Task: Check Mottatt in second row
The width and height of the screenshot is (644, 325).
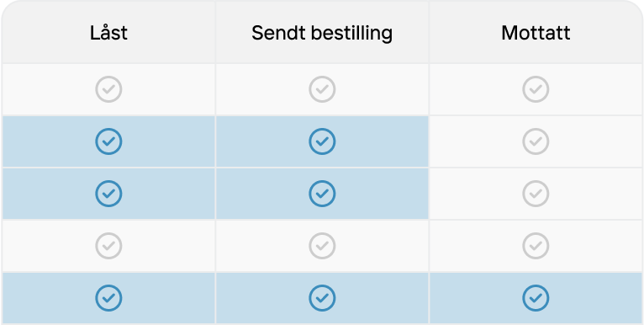Action: 536,141
